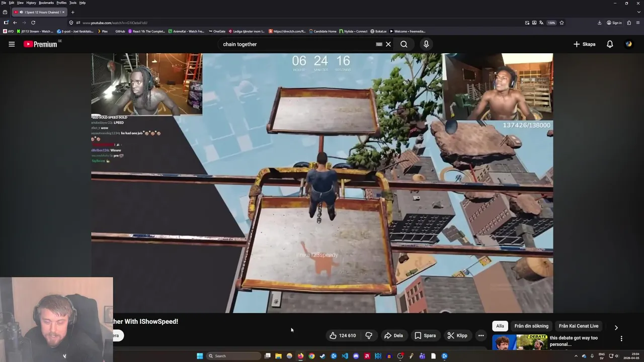Open the 'React 16: The Complet...' bookmark
Image resolution: width=644 pixels, height=362 pixels.
tap(146, 31)
